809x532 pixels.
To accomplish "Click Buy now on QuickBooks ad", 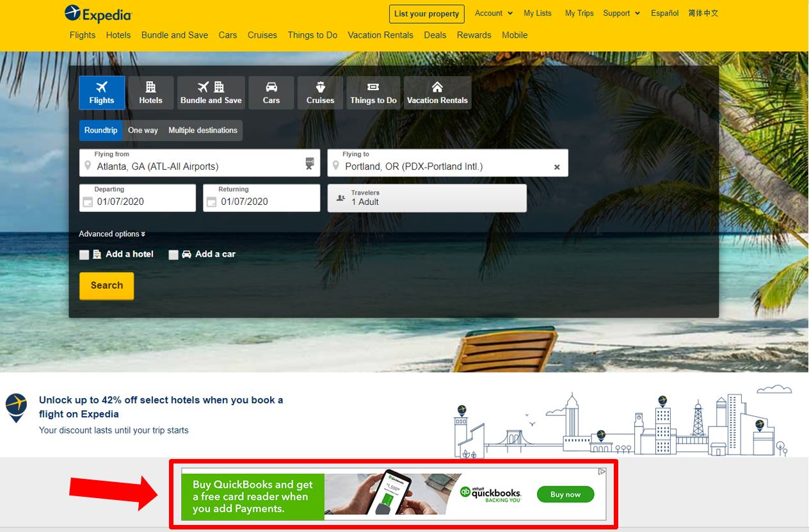I will (x=566, y=494).
